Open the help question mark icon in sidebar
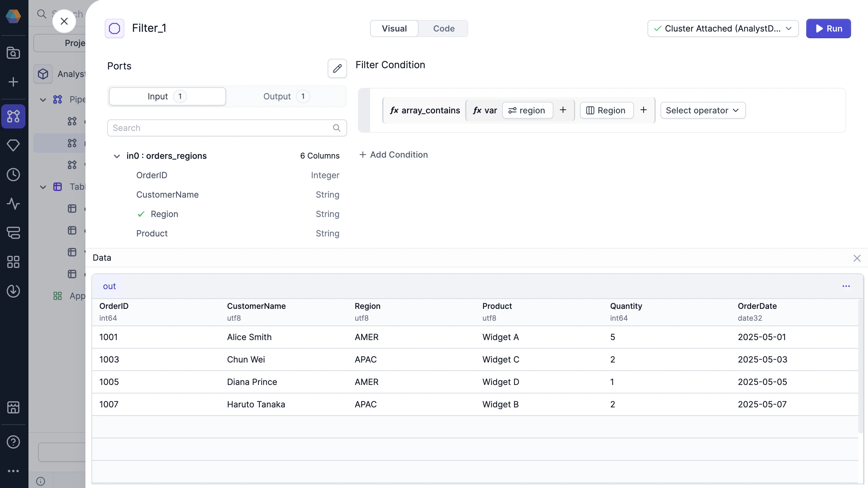Image resolution: width=868 pixels, height=488 pixels. 13,442
